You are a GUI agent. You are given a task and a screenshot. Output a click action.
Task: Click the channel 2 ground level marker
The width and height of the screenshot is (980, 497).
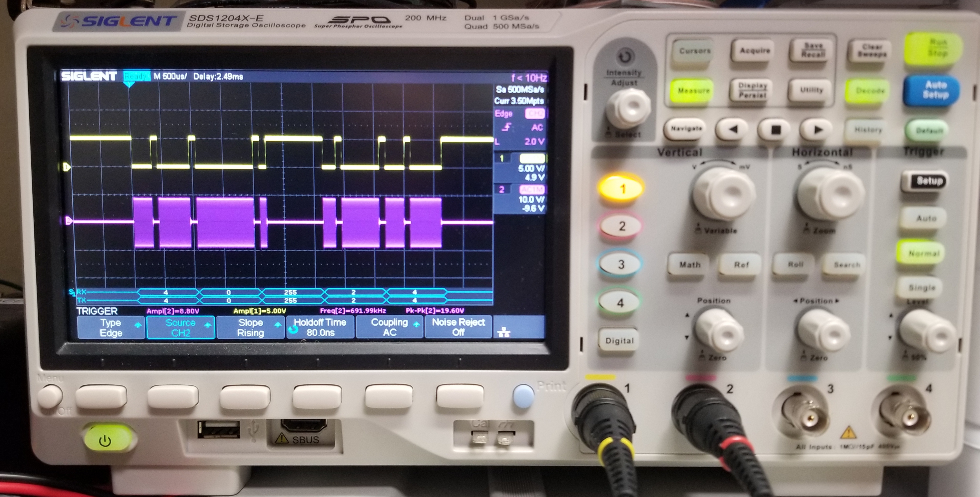69,221
